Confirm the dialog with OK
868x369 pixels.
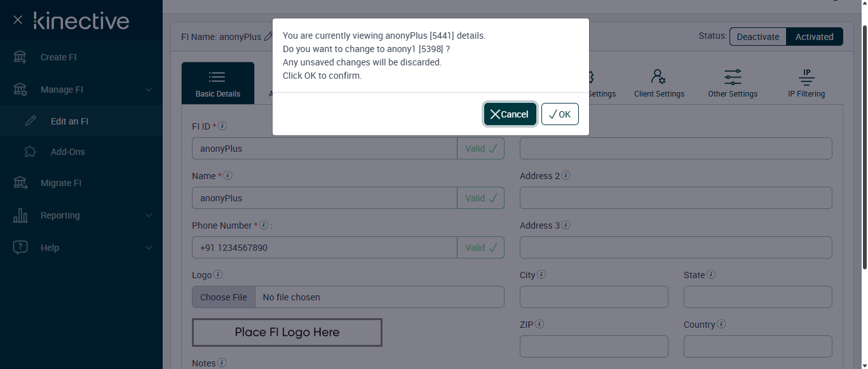(x=560, y=114)
